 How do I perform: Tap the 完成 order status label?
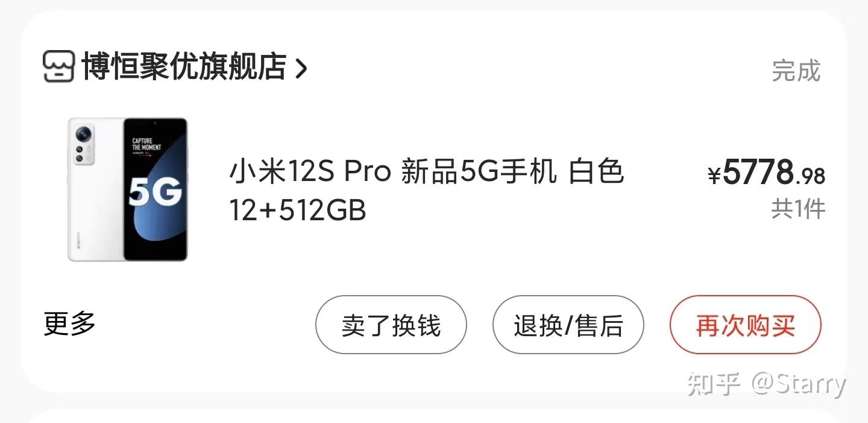(796, 71)
